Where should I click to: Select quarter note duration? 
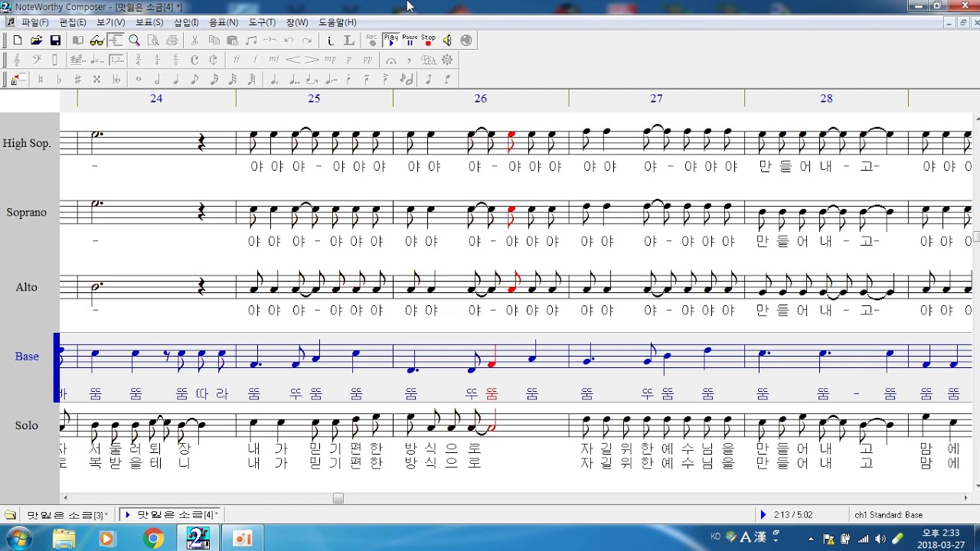176,79
